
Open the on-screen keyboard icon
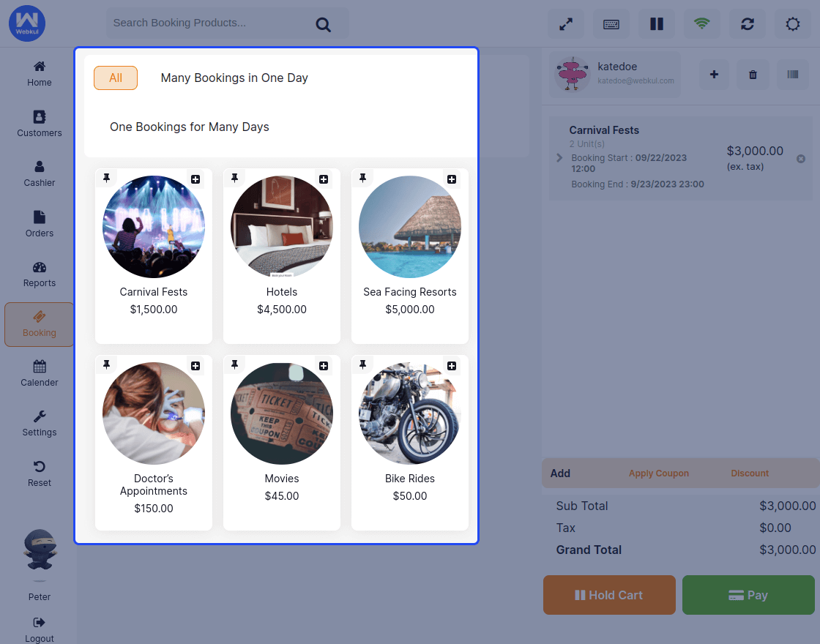pyautogui.click(x=611, y=24)
